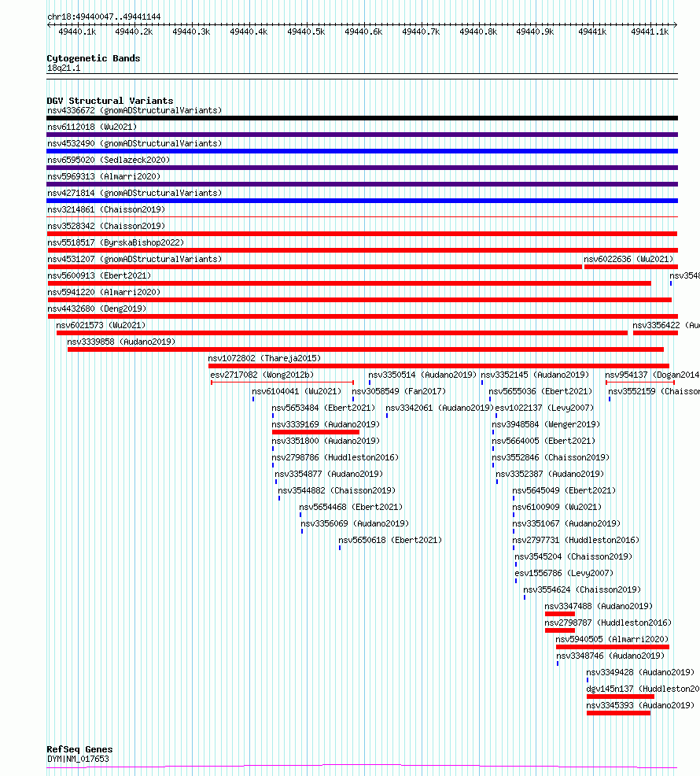Image resolution: width=700 pixels, height=776 pixels.
Task: Click nsv5664005 (Ebert2021) label
Action: click(543, 441)
